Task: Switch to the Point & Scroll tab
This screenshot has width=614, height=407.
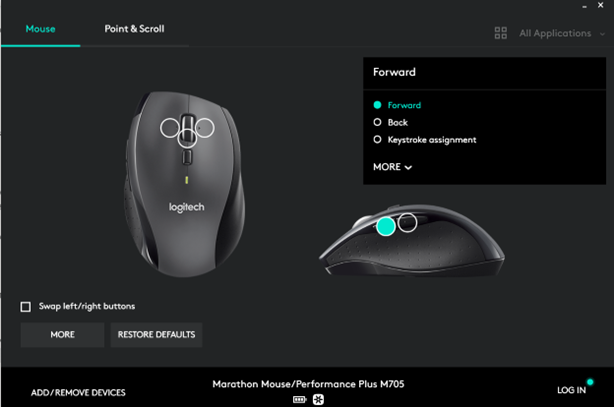Action: [x=134, y=29]
